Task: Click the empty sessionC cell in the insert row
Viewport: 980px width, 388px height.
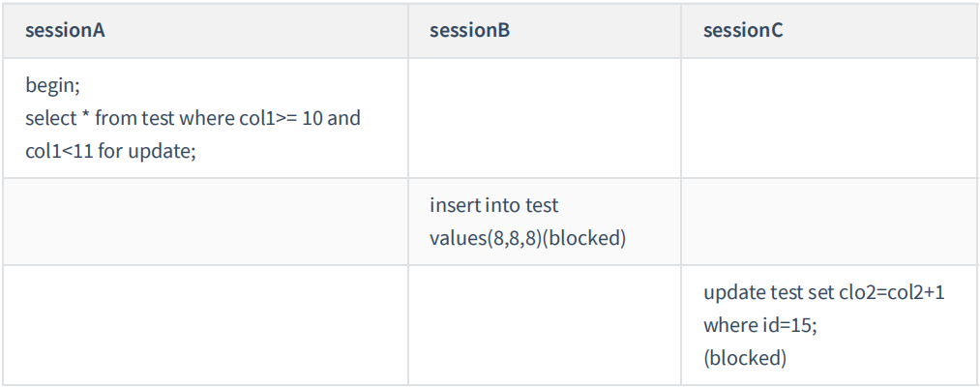Action: pyautogui.click(x=829, y=222)
